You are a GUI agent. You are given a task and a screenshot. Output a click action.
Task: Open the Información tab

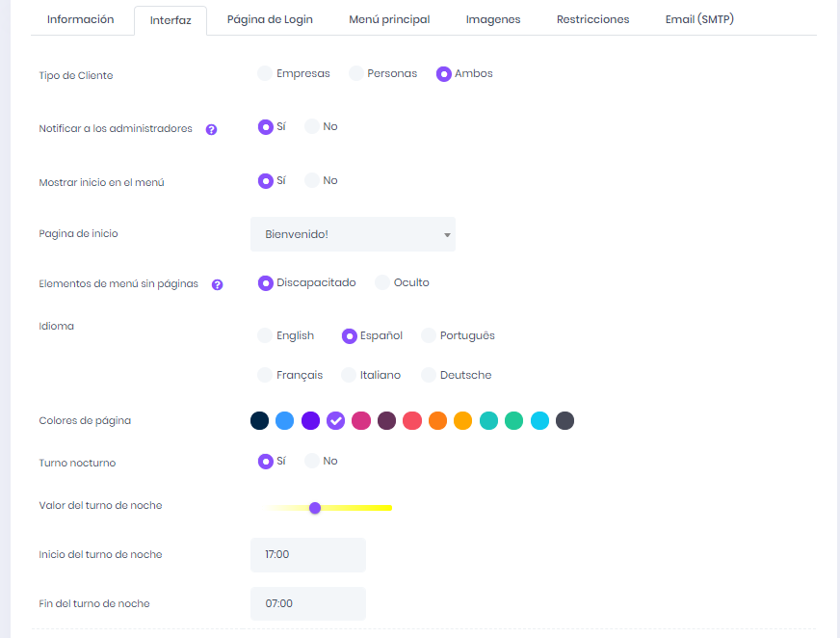pyautogui.click(x=81, y=19)
